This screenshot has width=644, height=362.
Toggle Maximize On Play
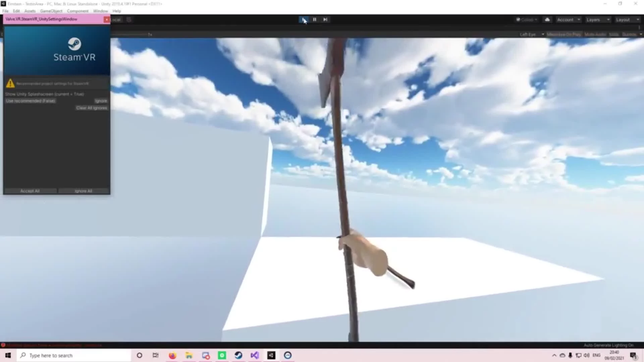(564, 34)
